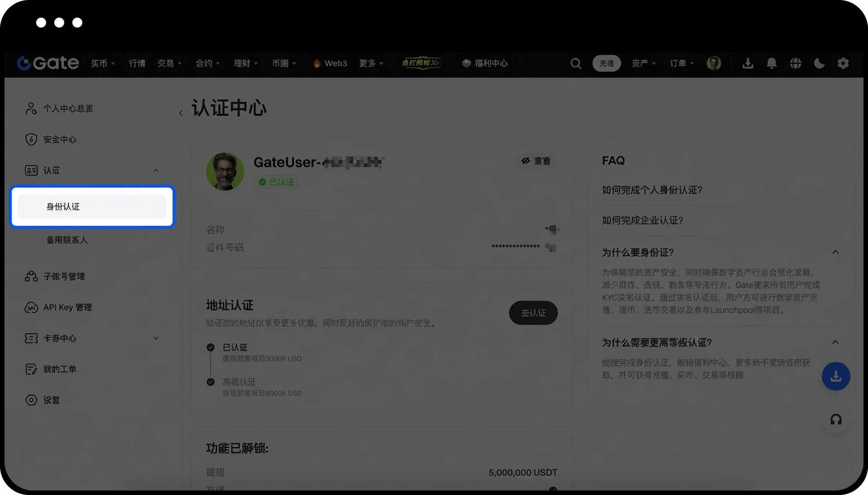The width and height of the screenshot is (868, 495).
Task: Open FAQ link 如何完成企业认证?
Action: [x=642, y=220]
